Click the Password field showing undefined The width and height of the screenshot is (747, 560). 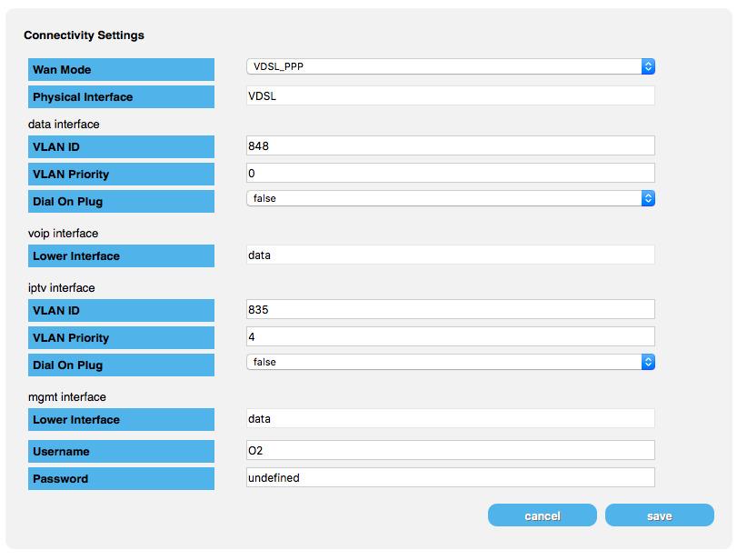coord(450,477)
